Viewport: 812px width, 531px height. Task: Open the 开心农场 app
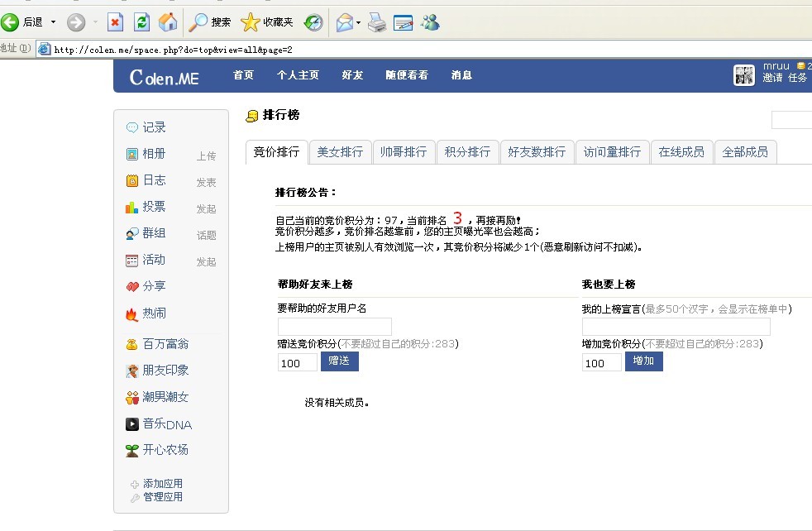coord(165,450)
